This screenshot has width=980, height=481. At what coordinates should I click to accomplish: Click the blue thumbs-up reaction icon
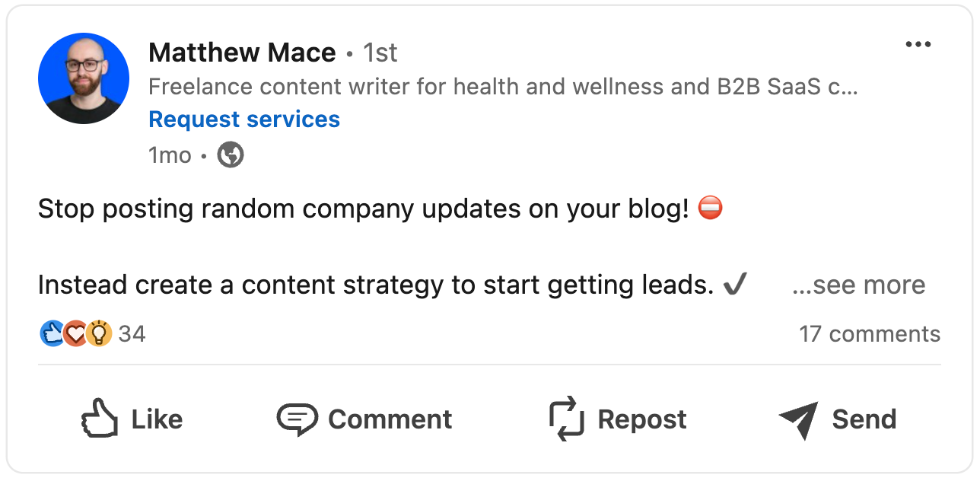52,333
